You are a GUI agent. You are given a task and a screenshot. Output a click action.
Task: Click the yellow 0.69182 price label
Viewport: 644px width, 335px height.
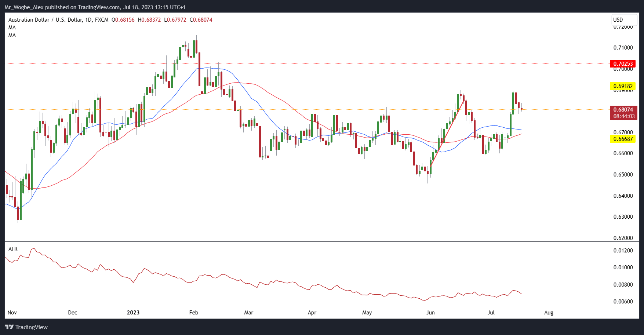click(x=623, y=87)
